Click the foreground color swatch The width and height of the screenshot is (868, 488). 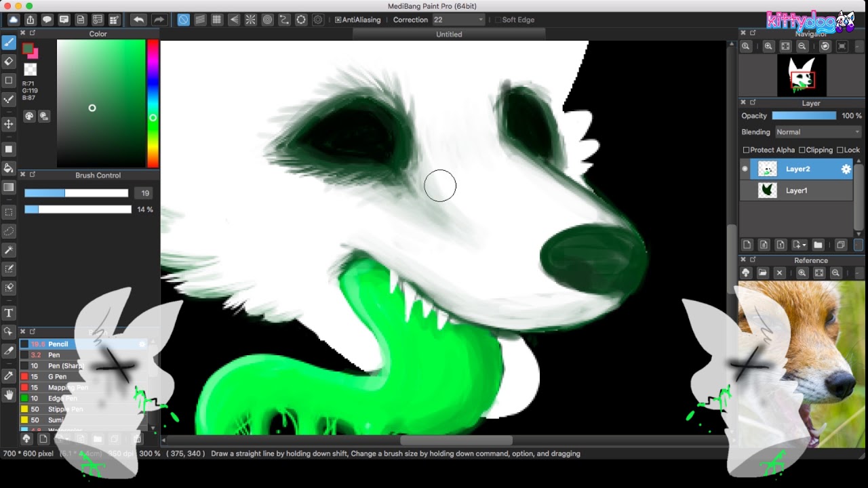coord(28,48)
